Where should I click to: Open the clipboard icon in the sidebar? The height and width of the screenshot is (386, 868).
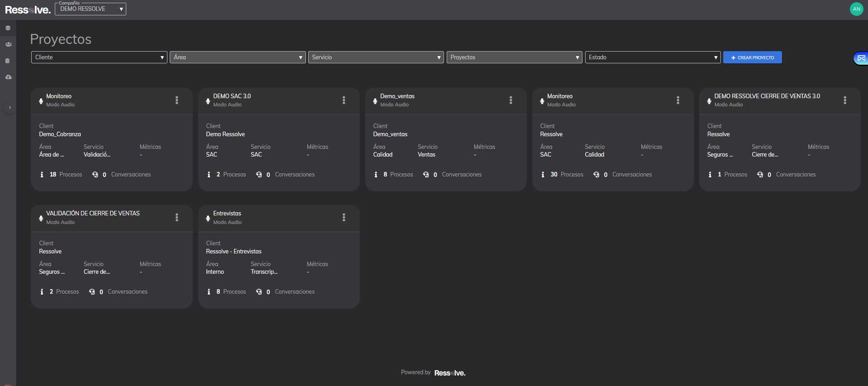click(x=8, y=61)
